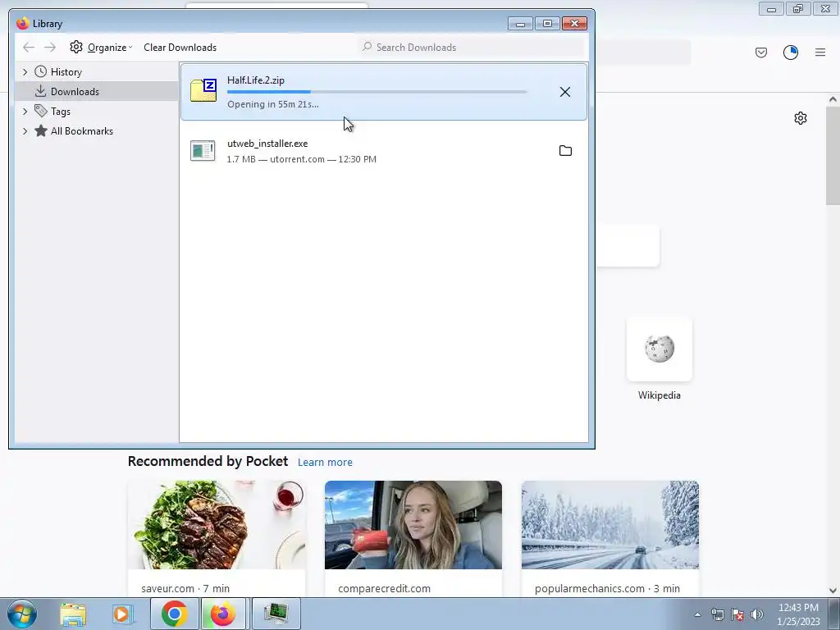Cancel the Half.Life.2.zip download
The height and width of the screenshot is (630, 840).
pos(564,92)
